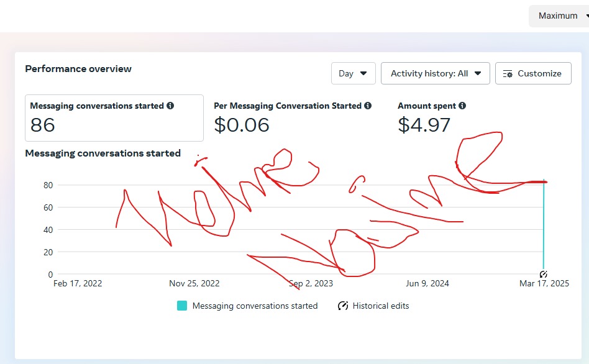Click info icon beside Messaging conversations started
Viewport: 589px width, 364px height.
pos(170,106)
